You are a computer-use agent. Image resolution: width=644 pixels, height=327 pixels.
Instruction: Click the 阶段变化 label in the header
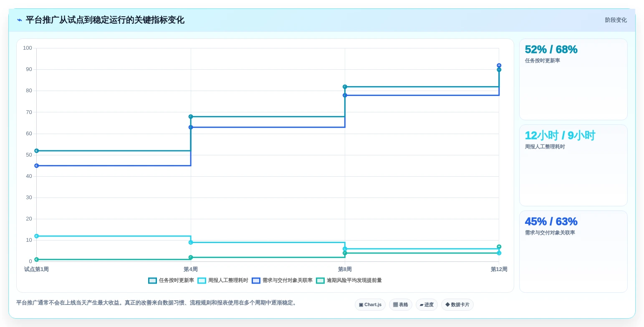pyautogui.click(x=616, y=20)
